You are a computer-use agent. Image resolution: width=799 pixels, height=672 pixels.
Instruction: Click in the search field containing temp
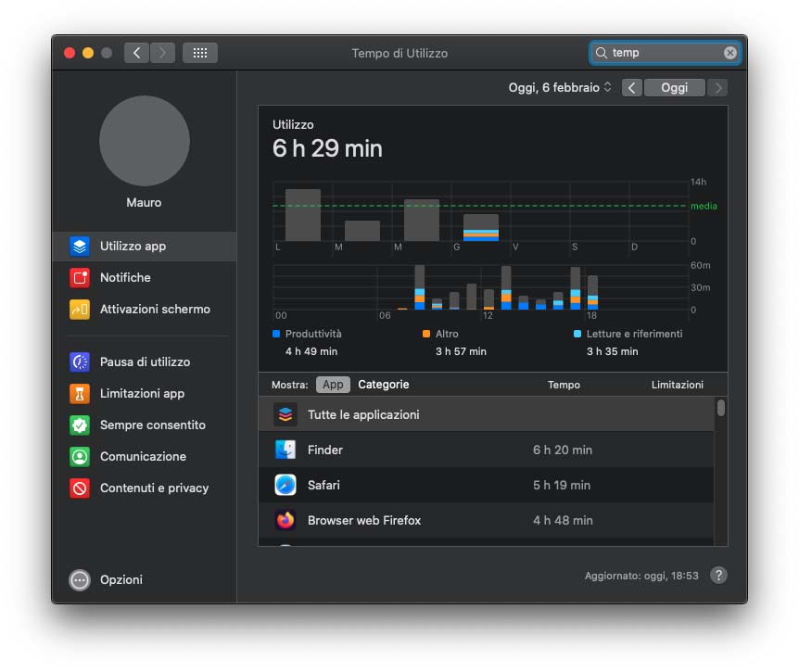point(666,53)
